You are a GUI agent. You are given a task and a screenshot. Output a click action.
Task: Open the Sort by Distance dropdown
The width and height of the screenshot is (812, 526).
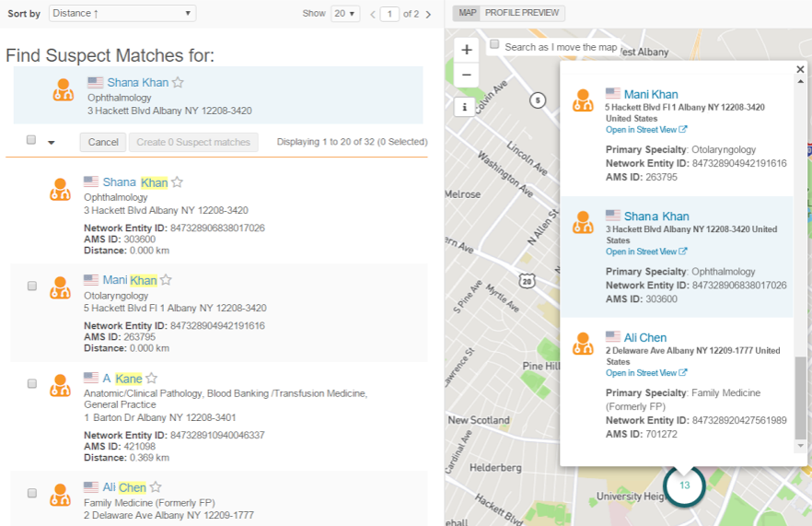[x=122, y=14]
